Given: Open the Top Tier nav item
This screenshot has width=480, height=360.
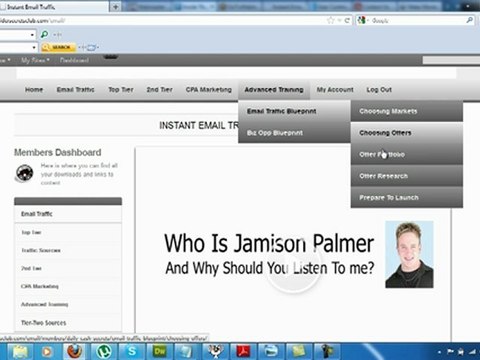Looking at the screenshot, I should [121, 90].
